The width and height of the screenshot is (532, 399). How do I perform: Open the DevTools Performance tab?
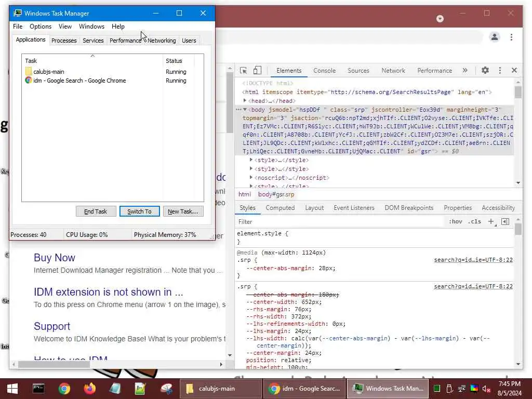point(435,71)
